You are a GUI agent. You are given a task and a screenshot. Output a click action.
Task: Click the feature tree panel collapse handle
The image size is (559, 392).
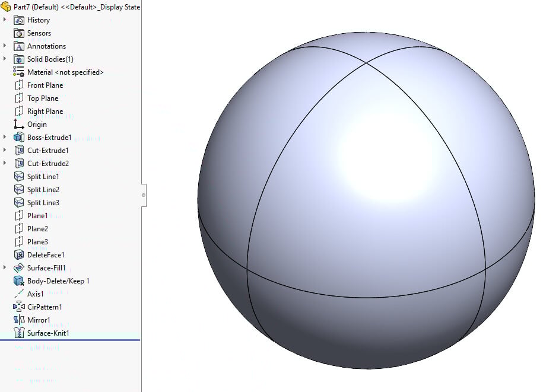(144, 195)
